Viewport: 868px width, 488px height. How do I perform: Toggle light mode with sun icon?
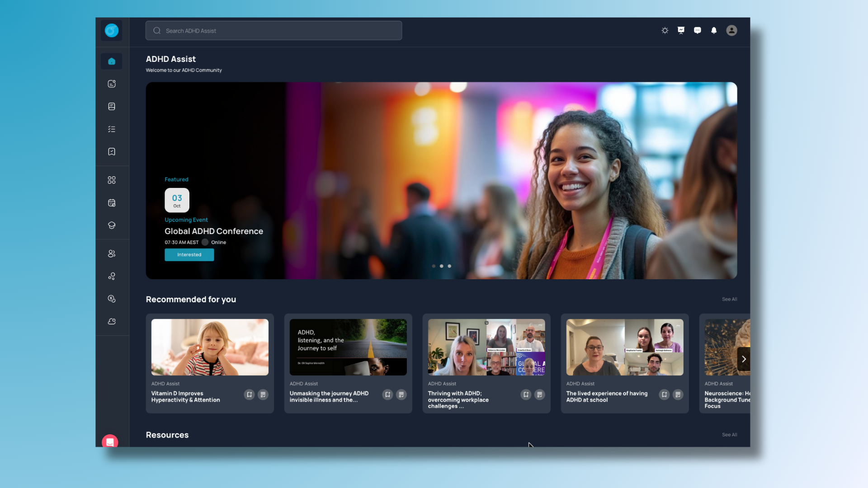(x=665, y=31)
